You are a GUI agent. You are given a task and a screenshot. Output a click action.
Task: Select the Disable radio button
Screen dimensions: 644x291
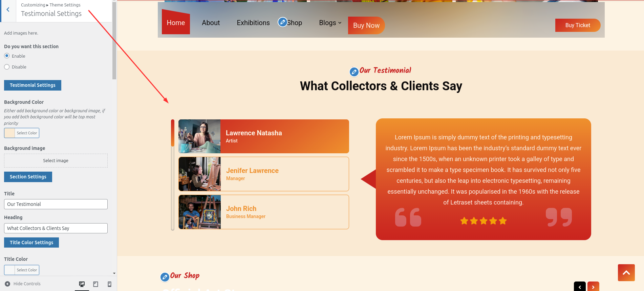click(x=7, y=67)
